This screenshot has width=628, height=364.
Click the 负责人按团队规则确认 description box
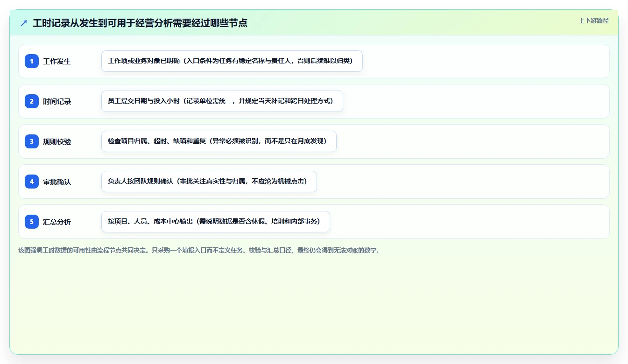click(209, 182)
